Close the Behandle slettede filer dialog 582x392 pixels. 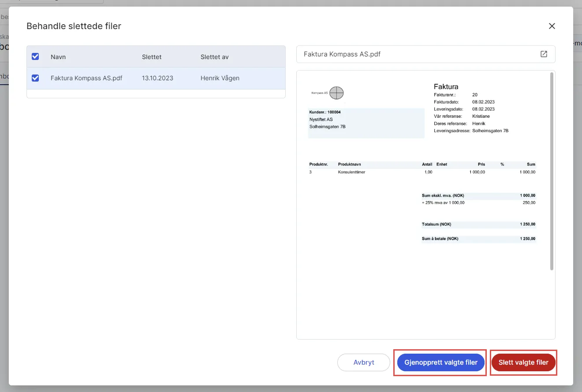tap(552, 26)
